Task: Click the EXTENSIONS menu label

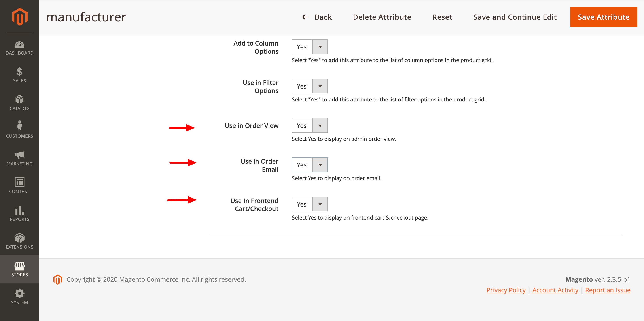Action: 19,247
